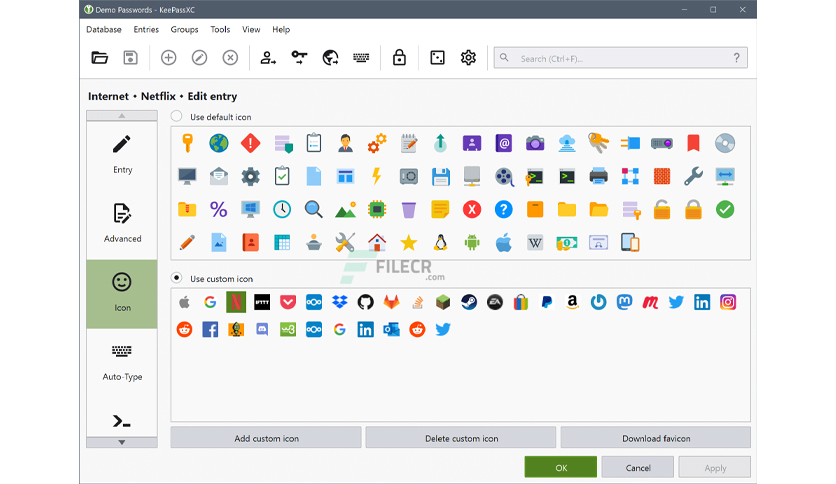Select the blue question mark circle icon

coord(503,209)
